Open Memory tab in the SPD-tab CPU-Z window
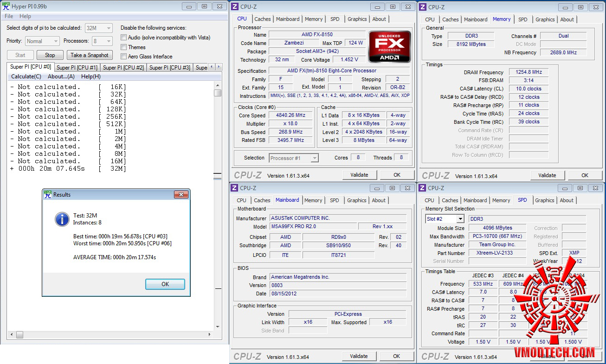Image resolution: width=606 pixels, height=364 pixels. (x=501, y=200)
